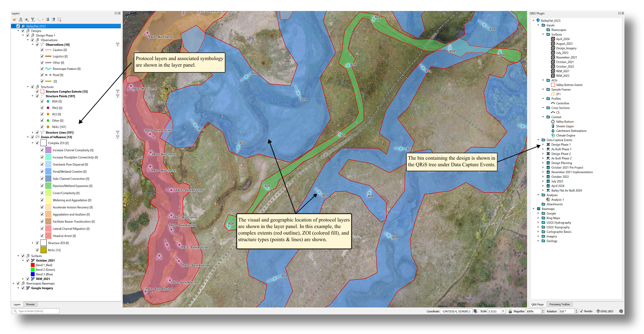Click Expand All icon in Layers toolbar
644x334 pixels.
click(x=47, y=19)
